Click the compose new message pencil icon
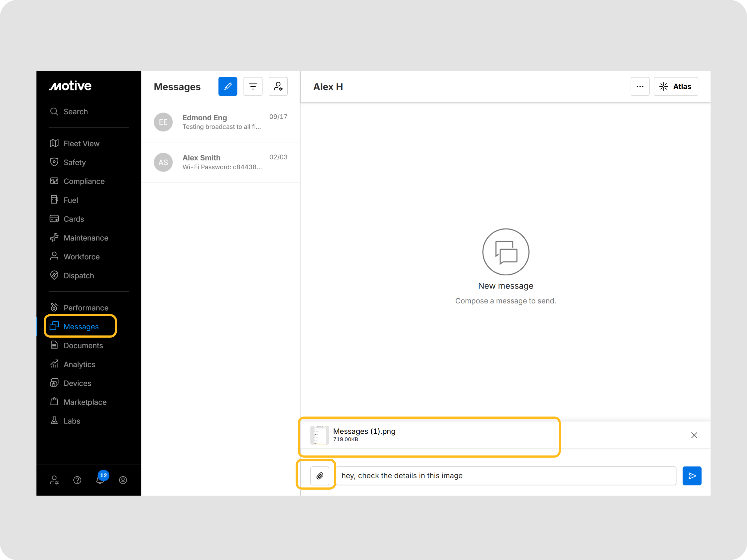Screen dimensions: 747x560 coord(228,86)
